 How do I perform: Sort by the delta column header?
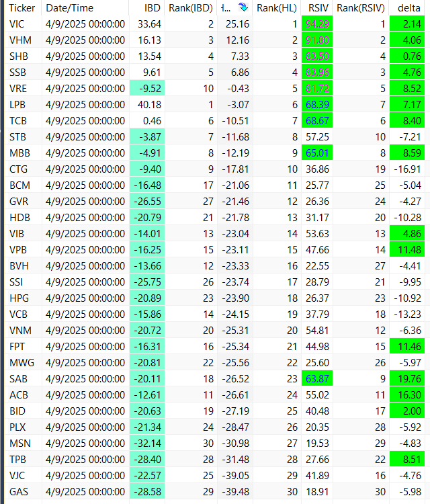point(408,7)
